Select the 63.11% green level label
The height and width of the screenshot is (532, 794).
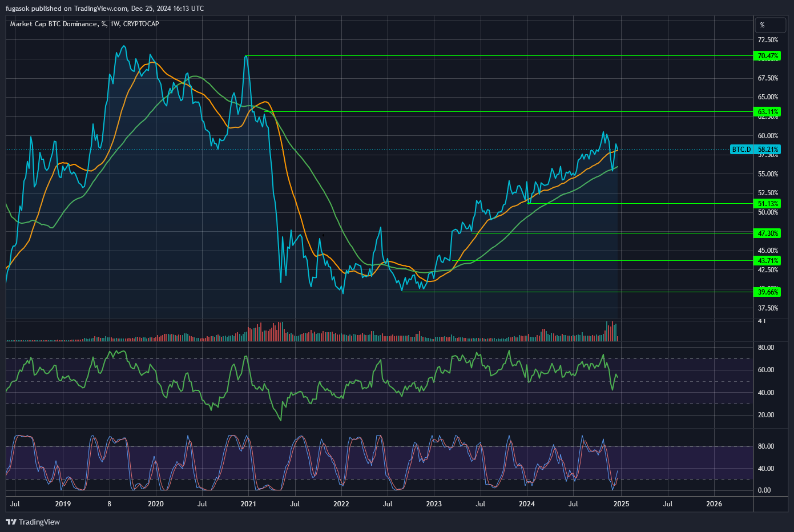point(768,112)
